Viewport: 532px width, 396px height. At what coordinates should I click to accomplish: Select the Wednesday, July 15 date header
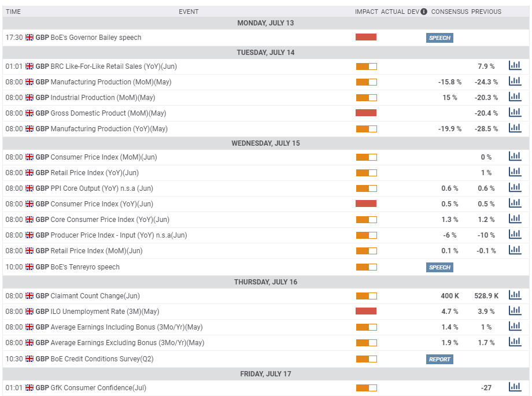coord(265,143)
